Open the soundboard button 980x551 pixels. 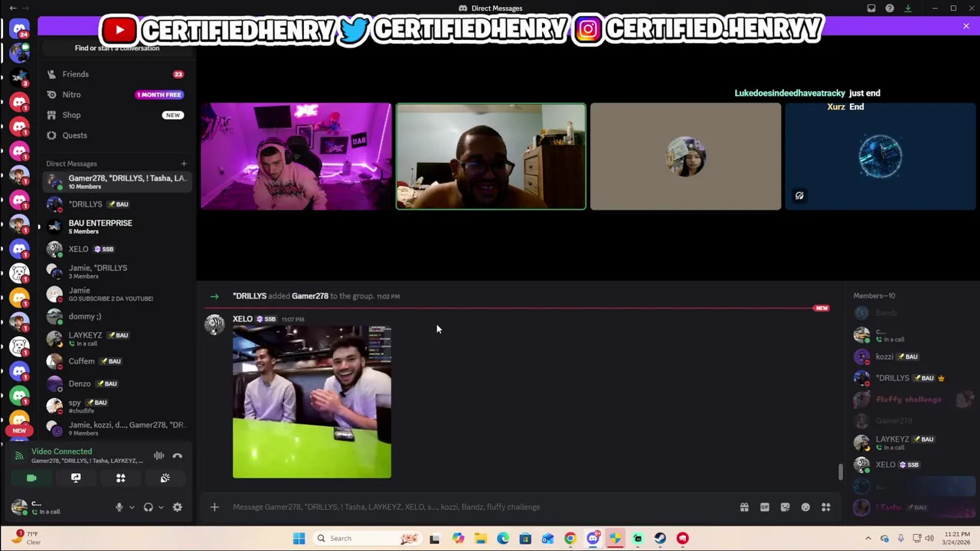point(165,478)
